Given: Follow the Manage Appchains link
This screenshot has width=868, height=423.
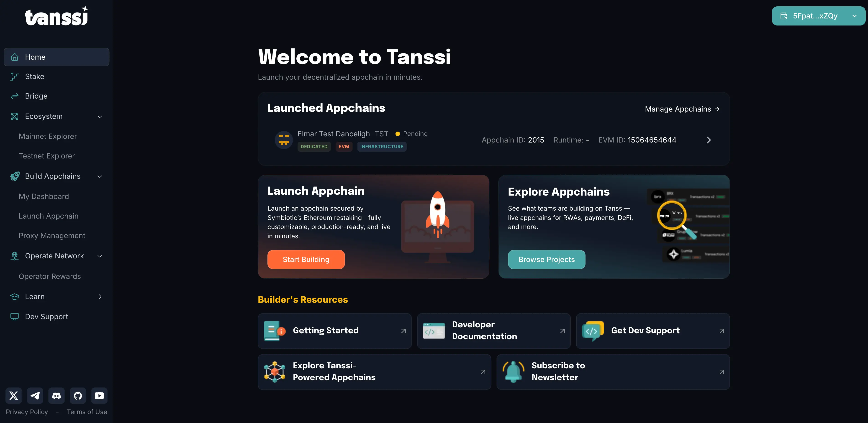Looking at the screenshot, I should (x=682, y=109).
